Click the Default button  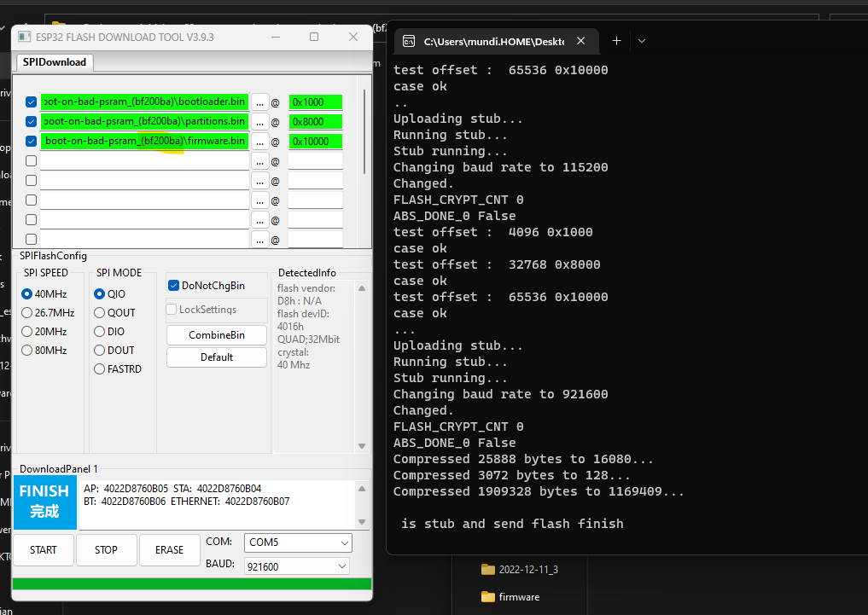217,357
